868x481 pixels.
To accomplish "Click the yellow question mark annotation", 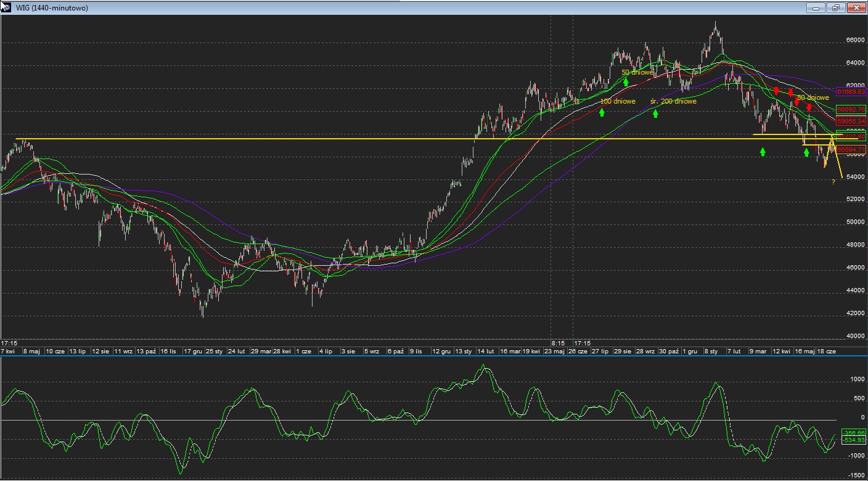I will point(833,181).
